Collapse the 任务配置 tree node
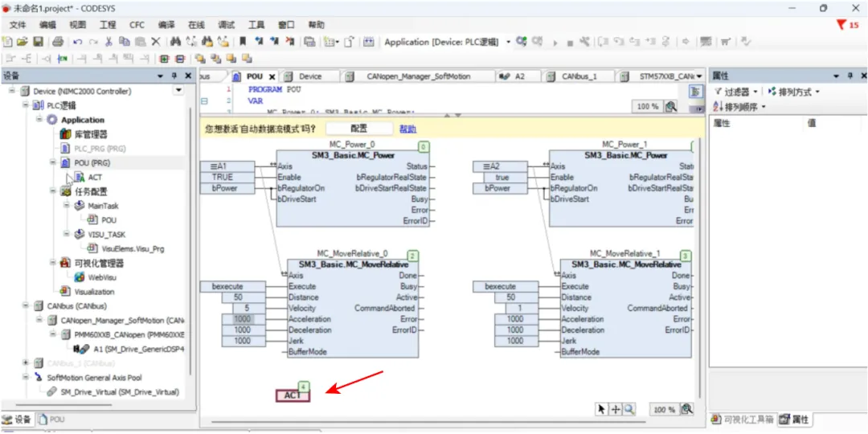This screenshot has height=434, width=868. click(54, 191)
